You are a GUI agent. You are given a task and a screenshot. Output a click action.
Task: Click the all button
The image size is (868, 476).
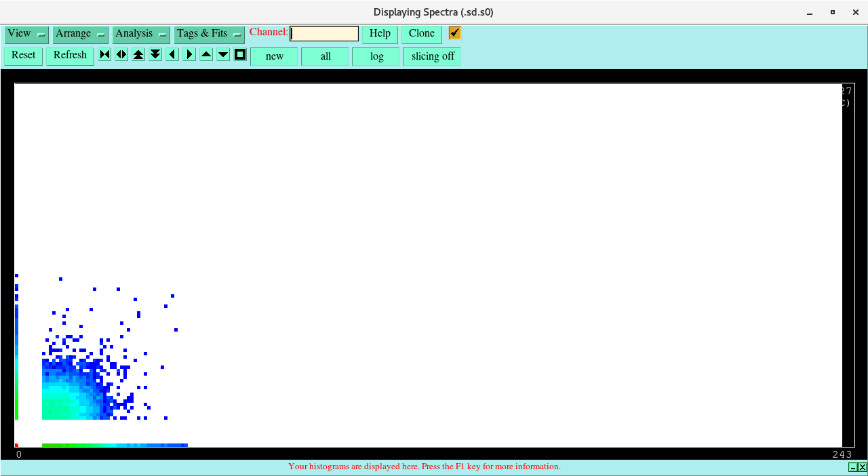pos(325,57)
